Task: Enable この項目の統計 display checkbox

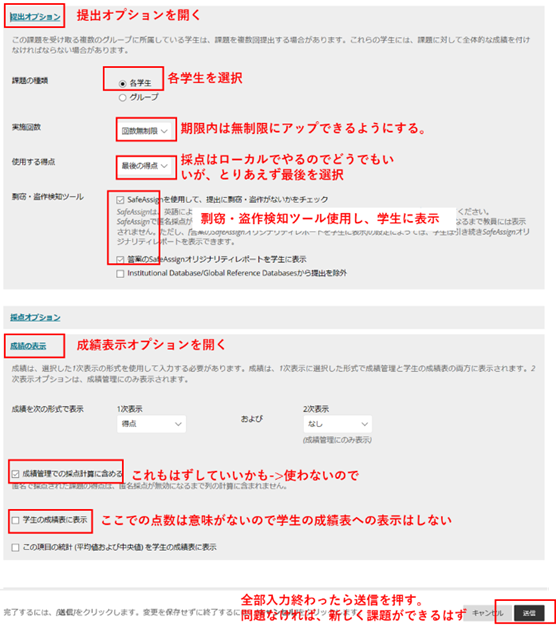Action: [x=15, y=547]
